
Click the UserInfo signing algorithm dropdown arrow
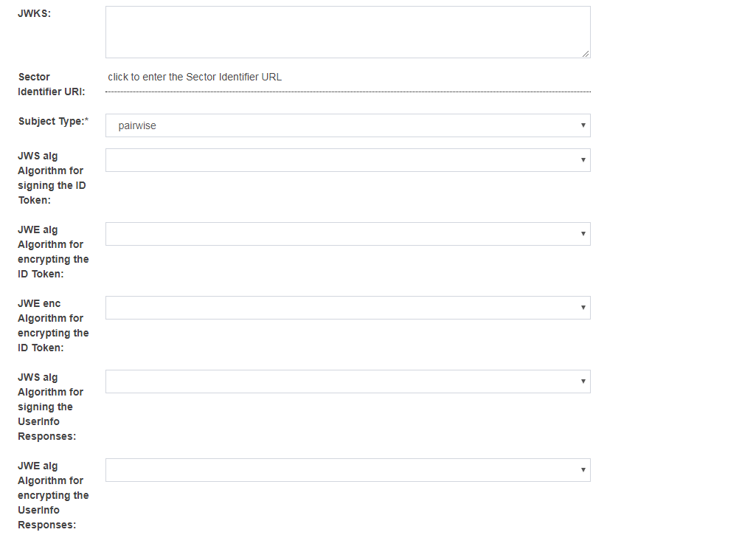click(582, 382)
